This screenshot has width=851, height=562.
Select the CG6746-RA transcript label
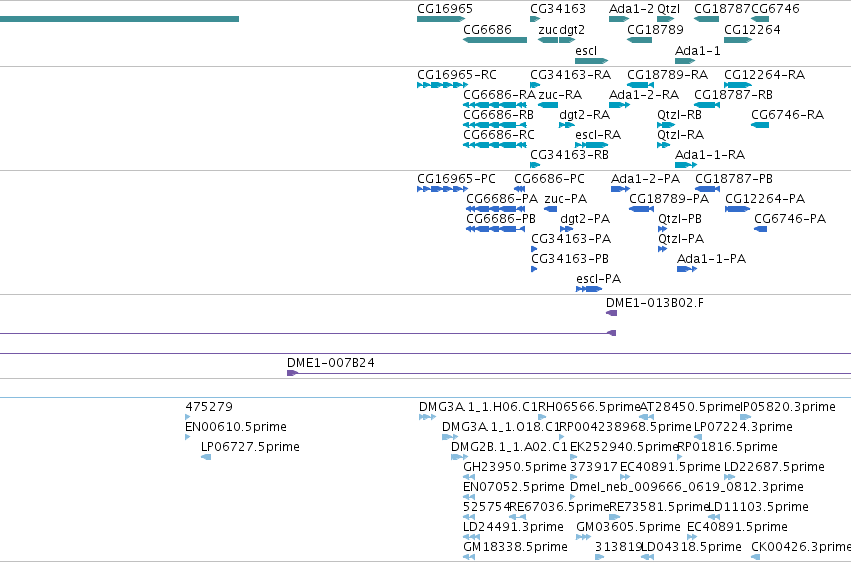tap(788, 115)
